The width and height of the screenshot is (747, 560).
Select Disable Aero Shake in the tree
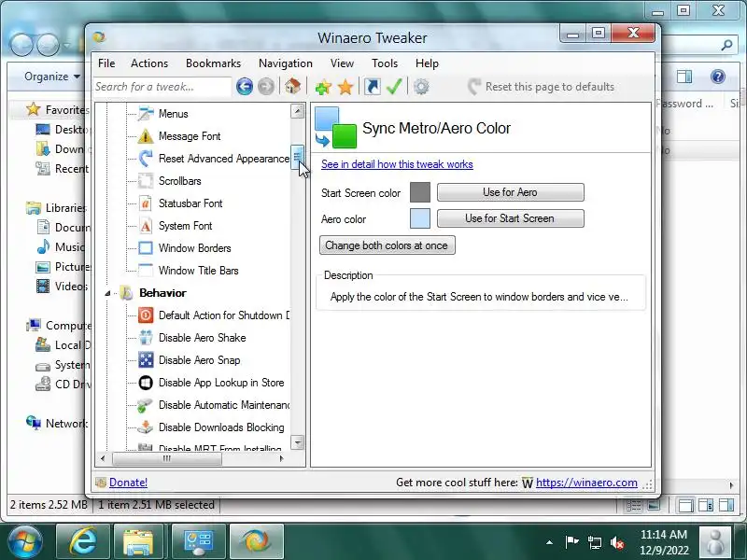click(202, 338)
